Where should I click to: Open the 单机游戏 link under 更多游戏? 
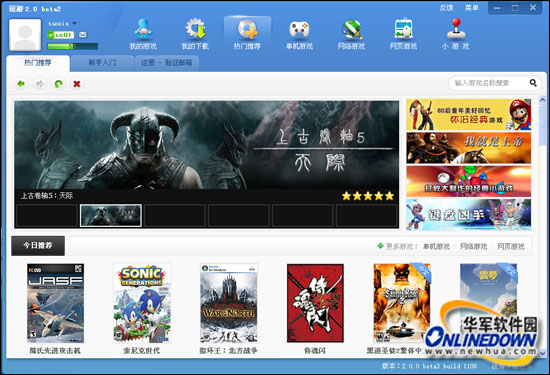coord(436,247)
